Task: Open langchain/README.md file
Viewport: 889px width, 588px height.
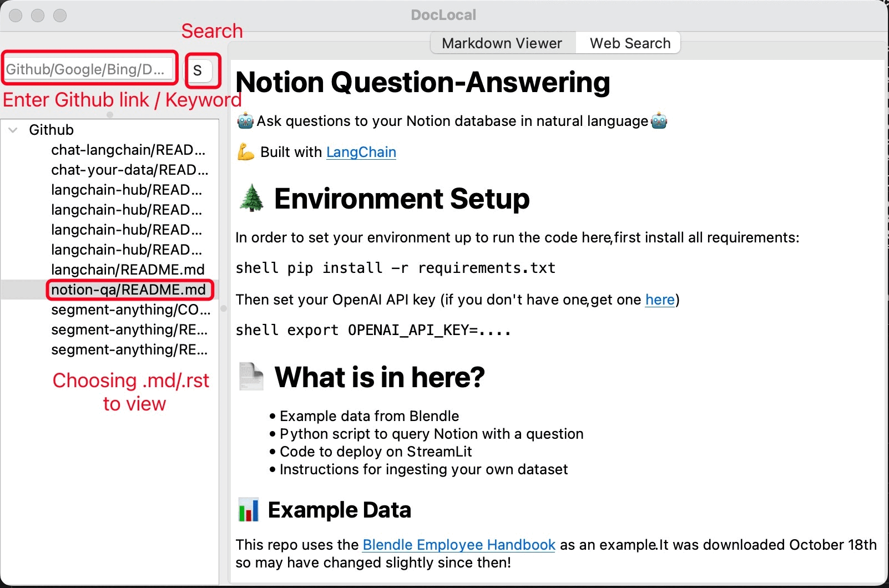Action: (128, 270)
